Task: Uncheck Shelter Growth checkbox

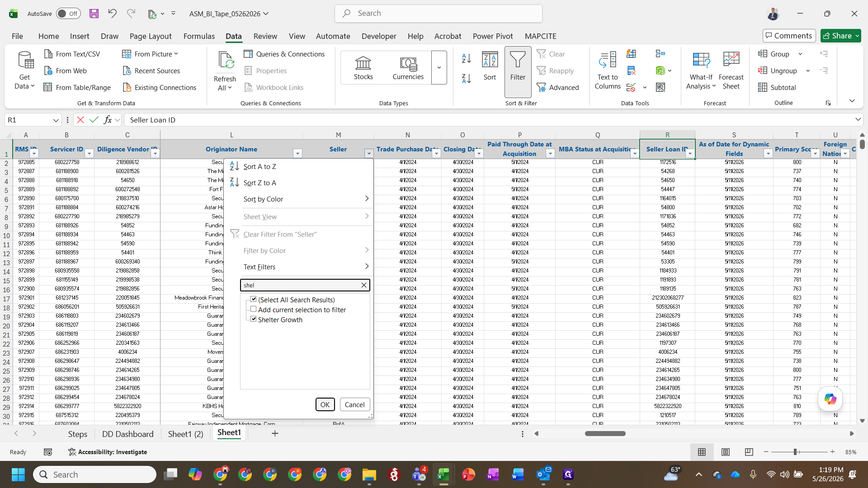Action: click(x=254, y=319)
